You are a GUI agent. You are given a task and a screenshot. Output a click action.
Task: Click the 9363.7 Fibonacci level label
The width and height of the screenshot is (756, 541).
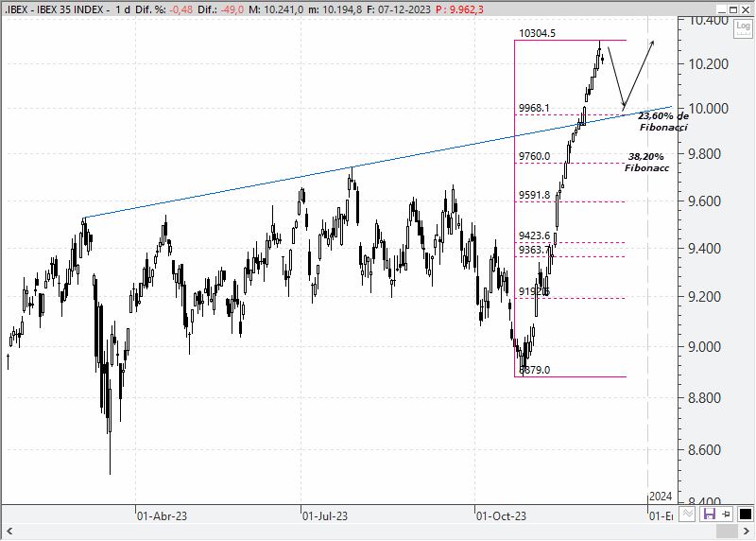[x=534, y=250]
